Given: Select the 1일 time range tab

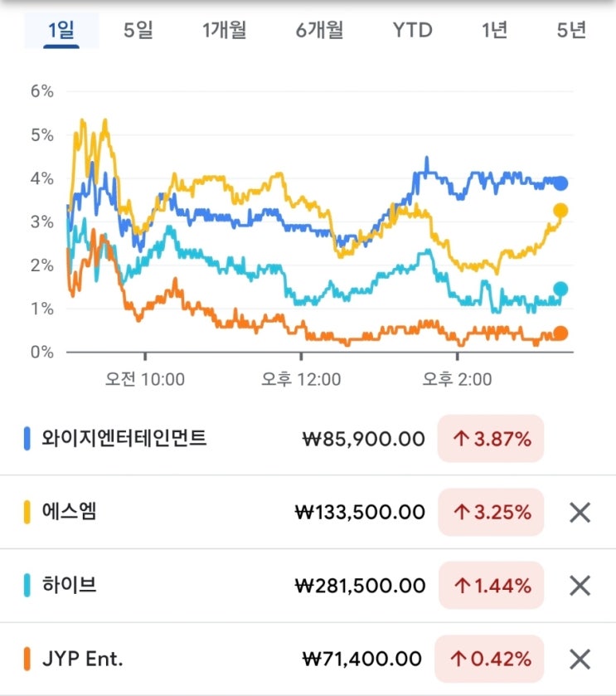Looking at the screenshot, I should click(61, 31).
